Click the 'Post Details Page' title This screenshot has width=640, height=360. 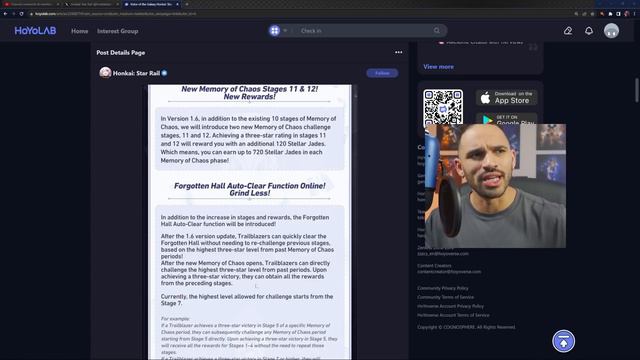coord(120,53)
